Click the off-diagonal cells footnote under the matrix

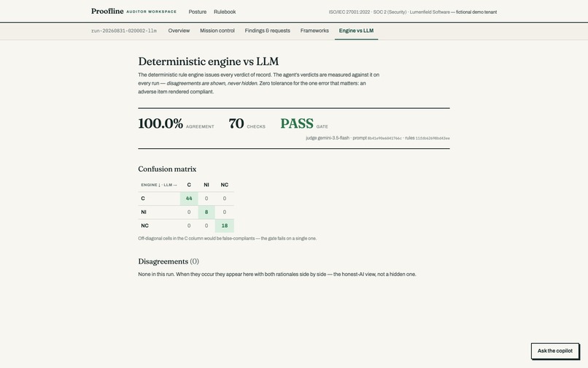point(228,239)
